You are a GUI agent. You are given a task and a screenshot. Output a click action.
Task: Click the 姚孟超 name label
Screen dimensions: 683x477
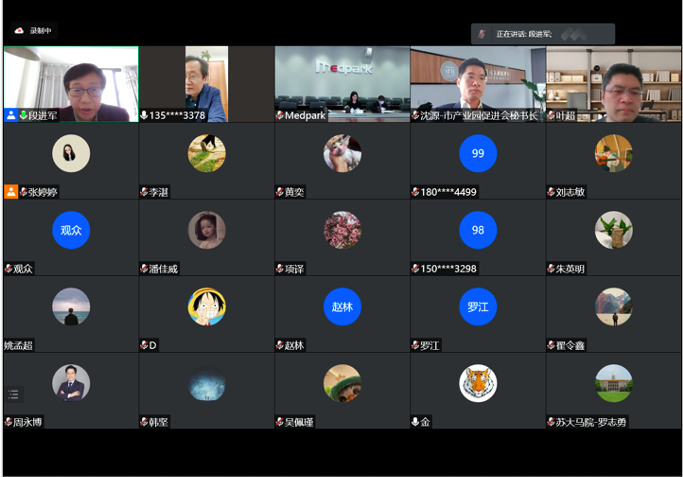pyautogui.click(x=18, y=345)
